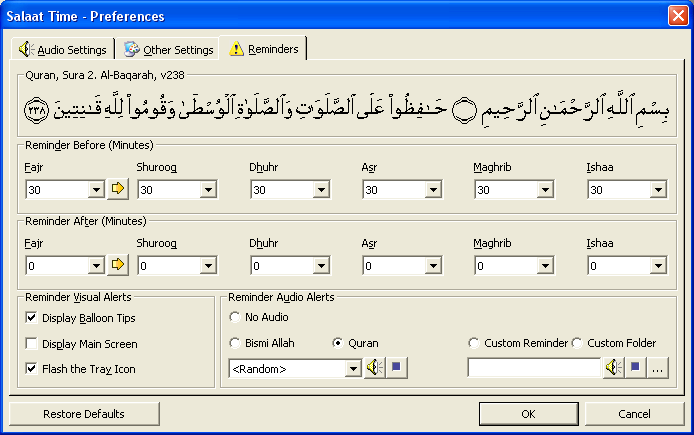Open Fajr reminder-after minutes dropdown
The height and width of the screenshot is (435, 694).
[96, 266]
